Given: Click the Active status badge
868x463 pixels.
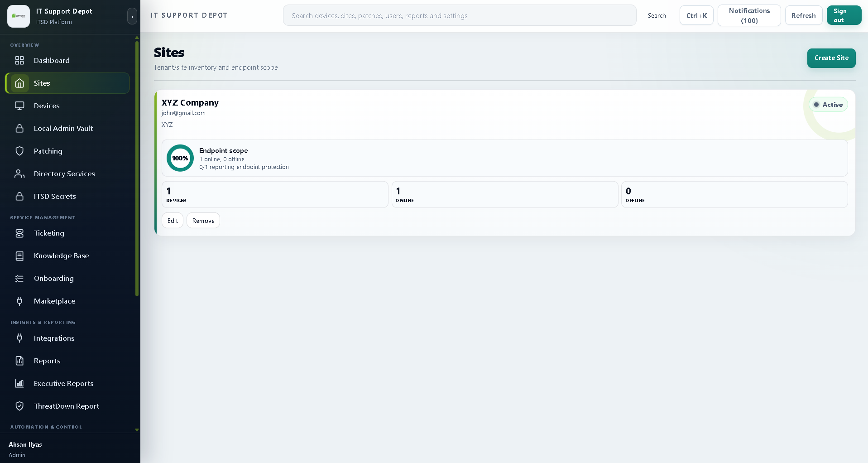Looking at the screenshot, I should (x=828, y=105).
